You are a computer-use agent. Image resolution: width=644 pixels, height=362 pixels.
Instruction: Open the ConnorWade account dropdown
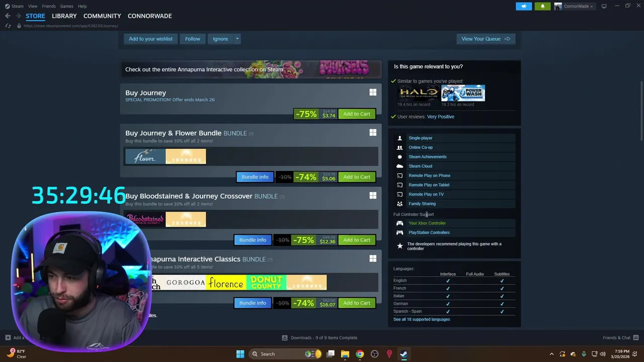click(574, 6)
